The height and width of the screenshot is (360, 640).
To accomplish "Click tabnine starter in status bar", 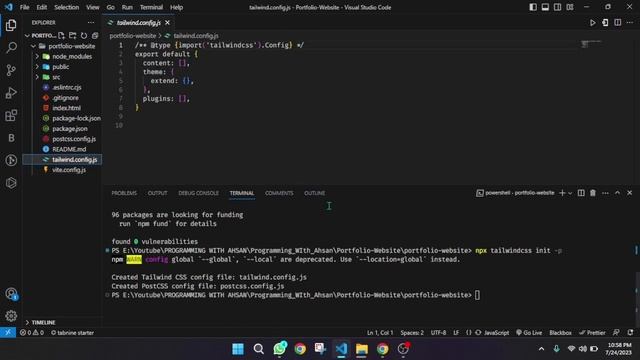I will pyautogui.click(x=72, y=333).
